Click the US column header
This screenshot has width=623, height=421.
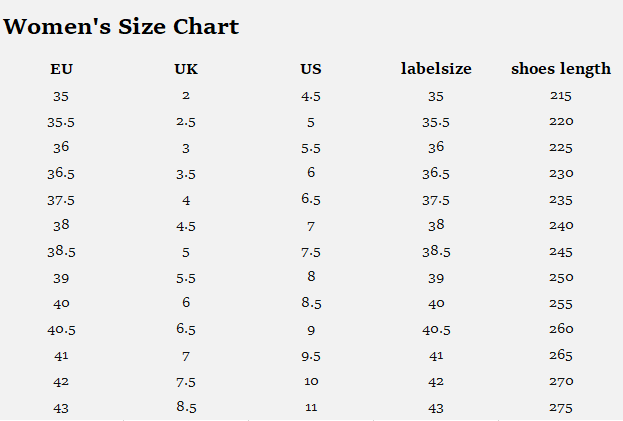(x=311, y=69)
